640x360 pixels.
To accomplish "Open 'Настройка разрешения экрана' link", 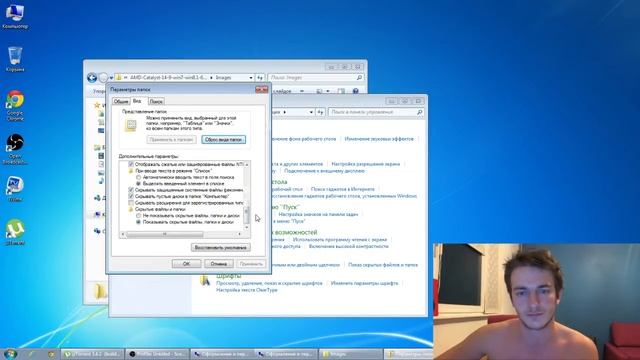I will point(366,164).
